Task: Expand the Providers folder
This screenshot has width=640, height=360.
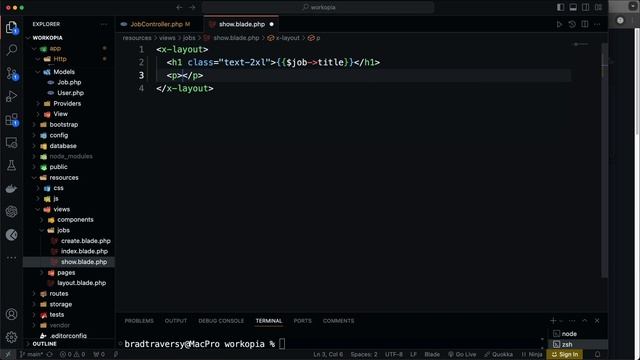Action: click(38, 104)
